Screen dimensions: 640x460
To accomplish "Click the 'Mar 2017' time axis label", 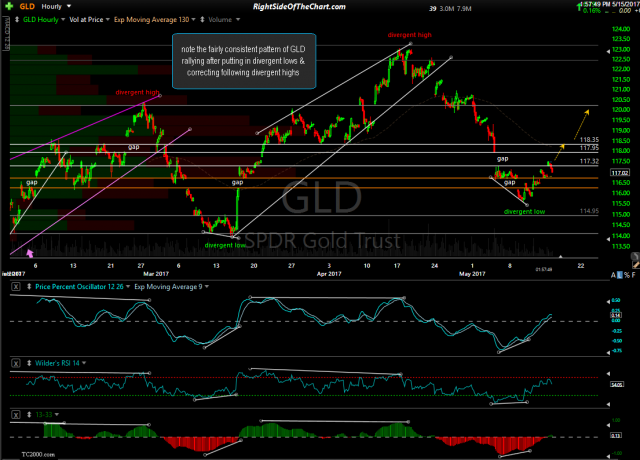I will tap(156, 274).
